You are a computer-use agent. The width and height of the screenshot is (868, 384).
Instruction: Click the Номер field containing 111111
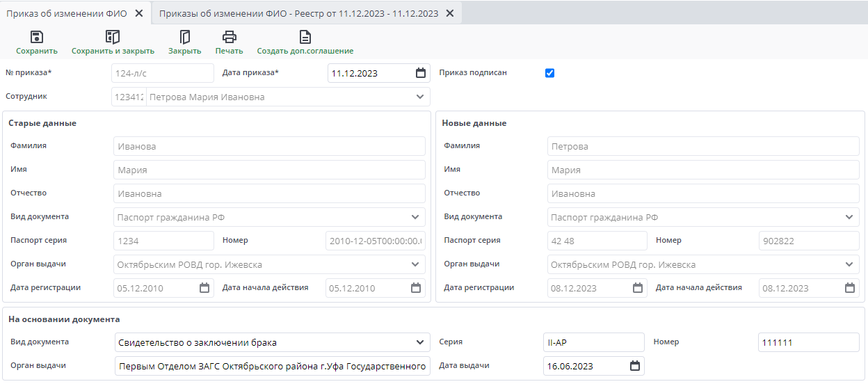(808, 342)
